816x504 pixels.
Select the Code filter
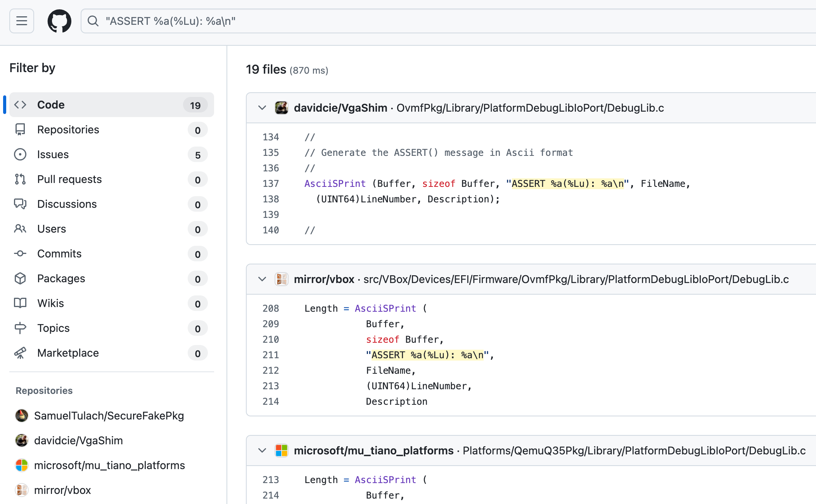coord(50,105)
